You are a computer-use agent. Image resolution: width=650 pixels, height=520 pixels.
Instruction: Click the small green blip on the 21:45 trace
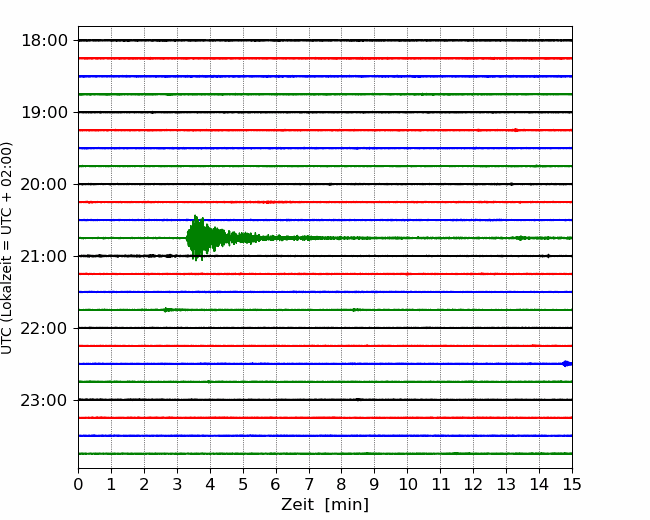coord(168,309)
